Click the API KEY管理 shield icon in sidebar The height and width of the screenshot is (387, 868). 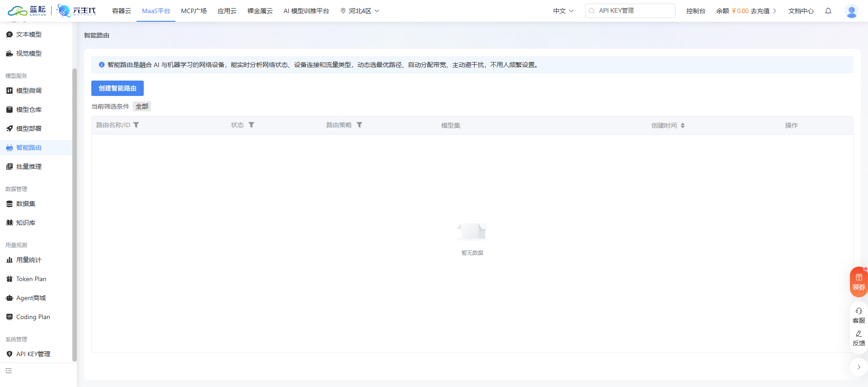[x=9, y=354]
